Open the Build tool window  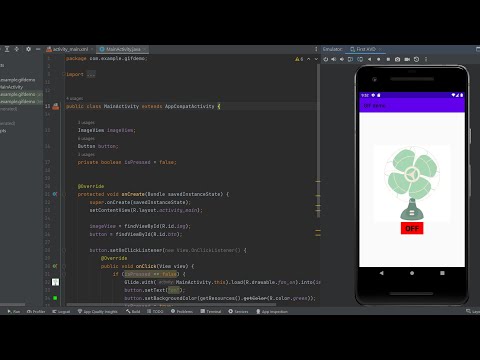(133, 311)
